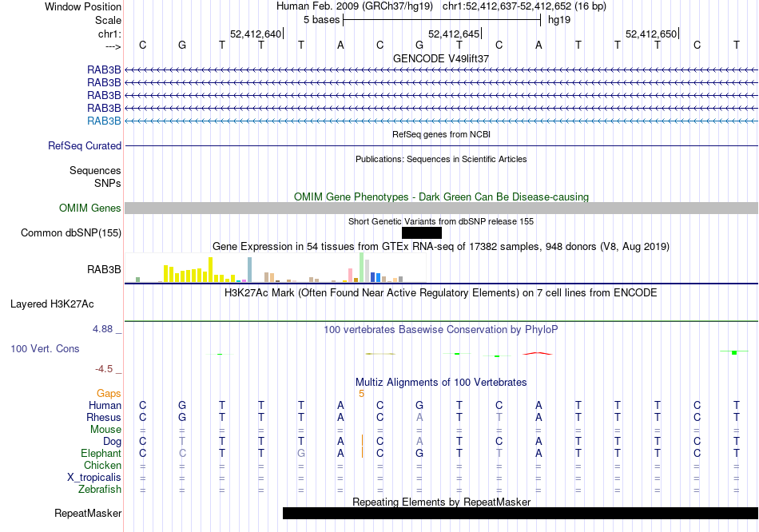Click the ---> sequence direction arrow label

(x=113, y=46)
